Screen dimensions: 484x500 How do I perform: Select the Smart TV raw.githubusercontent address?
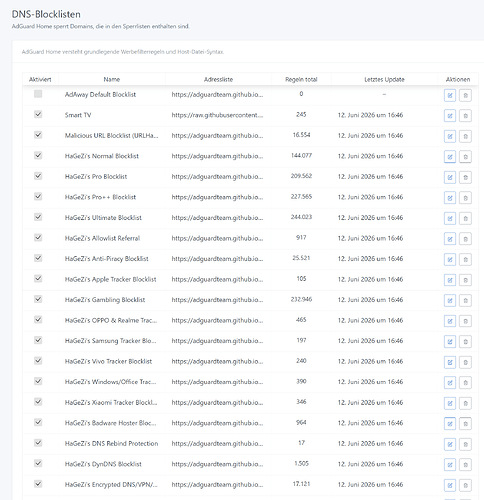(217, 115)
